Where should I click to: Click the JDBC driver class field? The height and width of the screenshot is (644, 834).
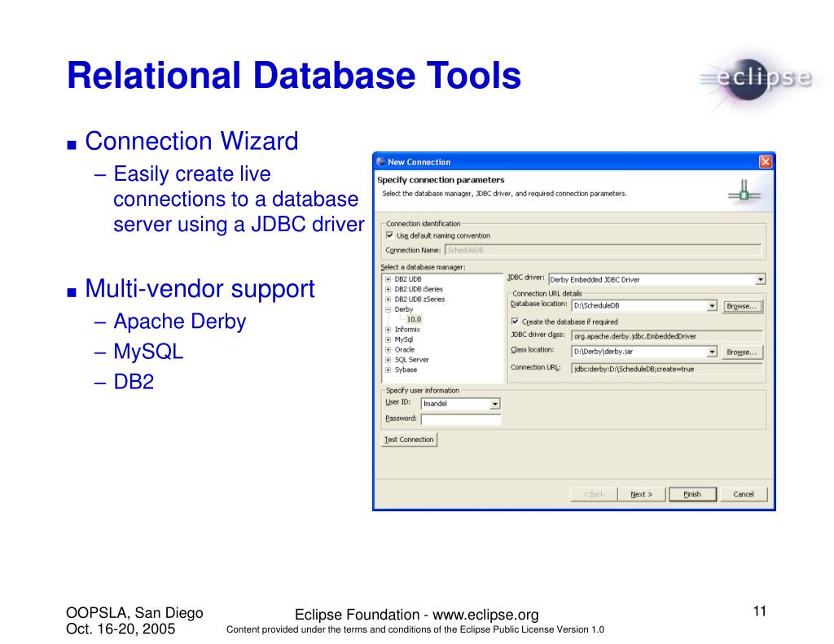(666, 336)
